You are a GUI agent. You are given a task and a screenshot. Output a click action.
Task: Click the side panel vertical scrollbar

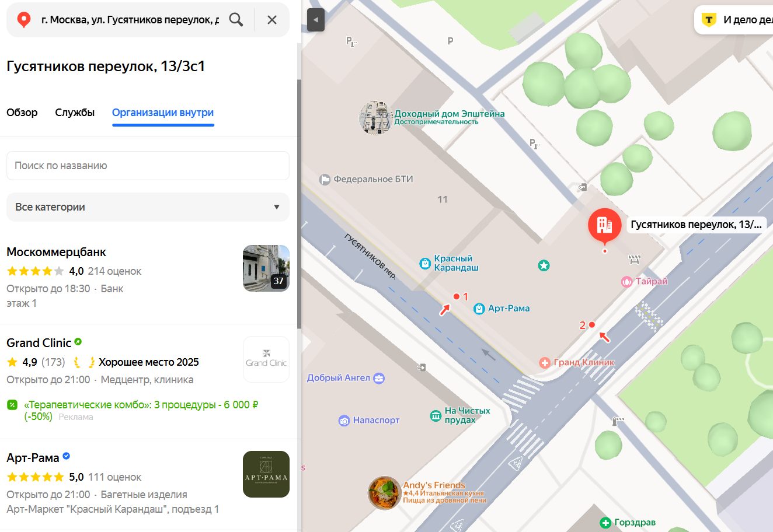click(x=300, y=204)
